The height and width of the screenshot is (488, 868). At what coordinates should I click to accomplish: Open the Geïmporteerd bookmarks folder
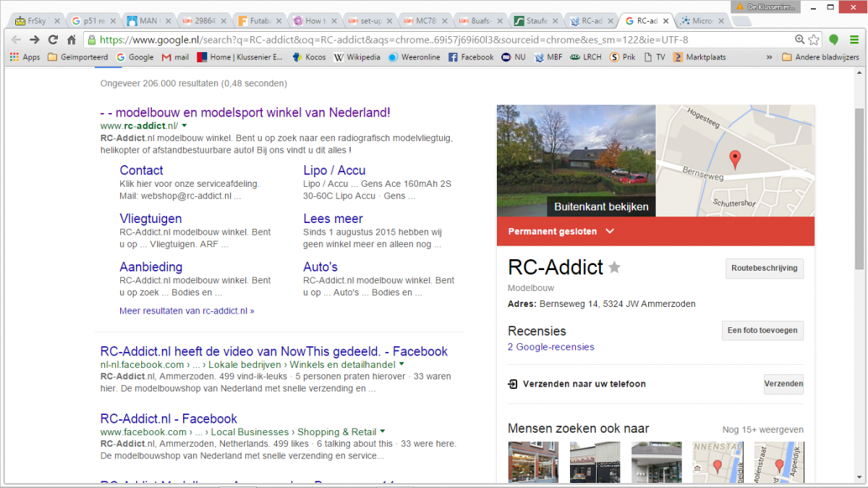(x=77, y=57)
